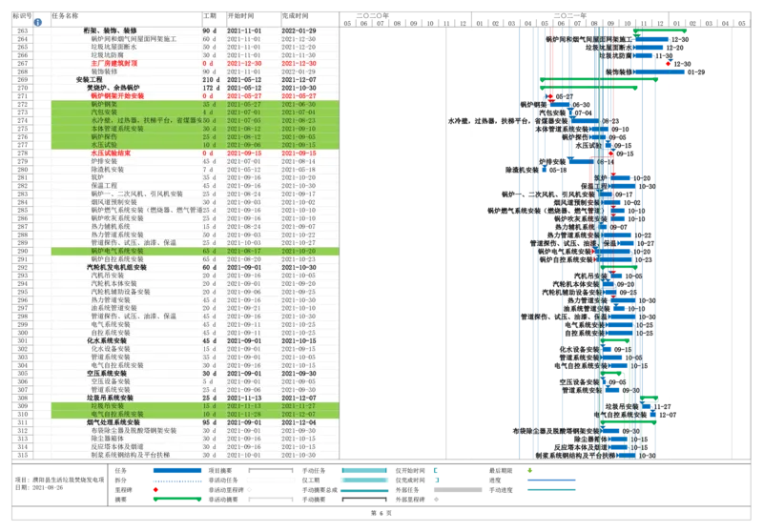Image resolution: width=763 pixels, height=532 pixels.
Task: Click the green deadline marker in legend
Action: click(x=530, y=470)
